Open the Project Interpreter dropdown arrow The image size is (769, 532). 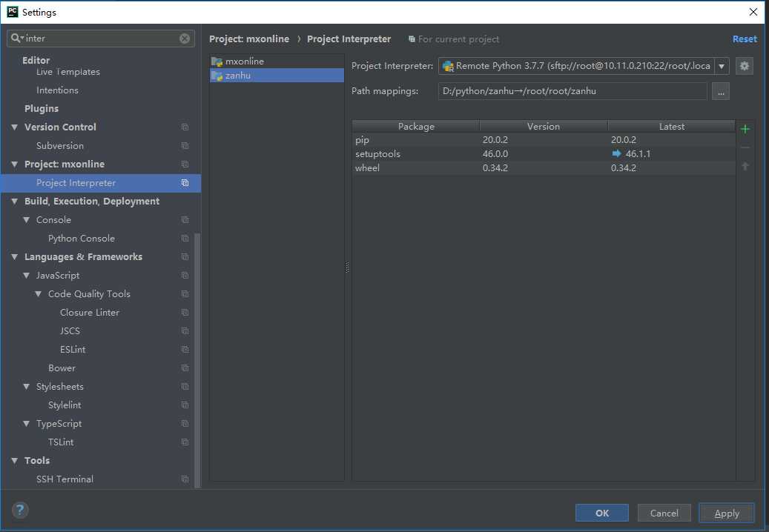[722, 66]
